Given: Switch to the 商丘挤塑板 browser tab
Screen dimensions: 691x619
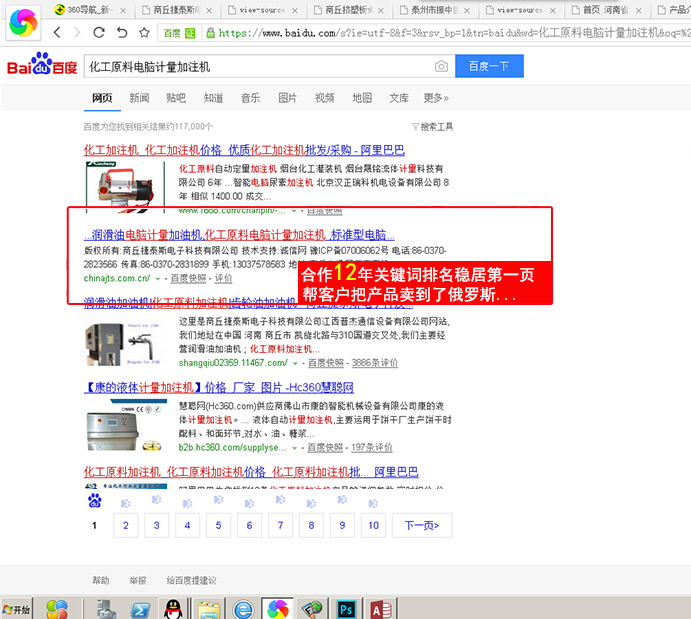Looking at the screenshot, I should point(348,10).
